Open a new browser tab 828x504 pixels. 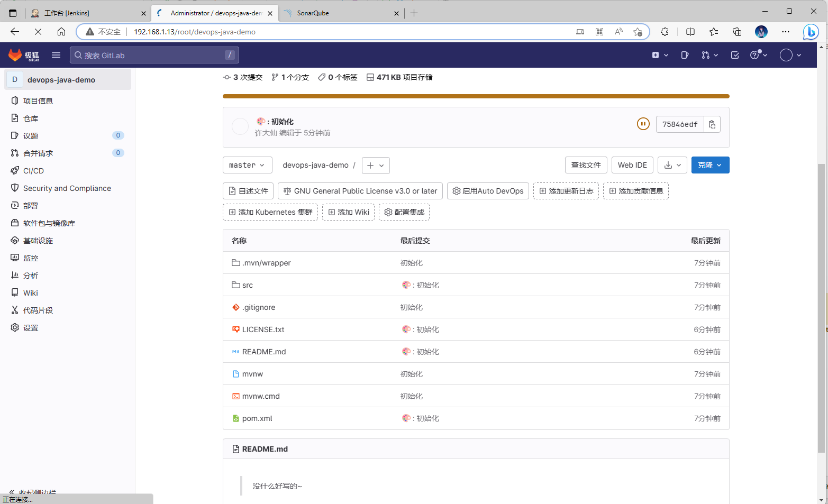tap(414, 13)
